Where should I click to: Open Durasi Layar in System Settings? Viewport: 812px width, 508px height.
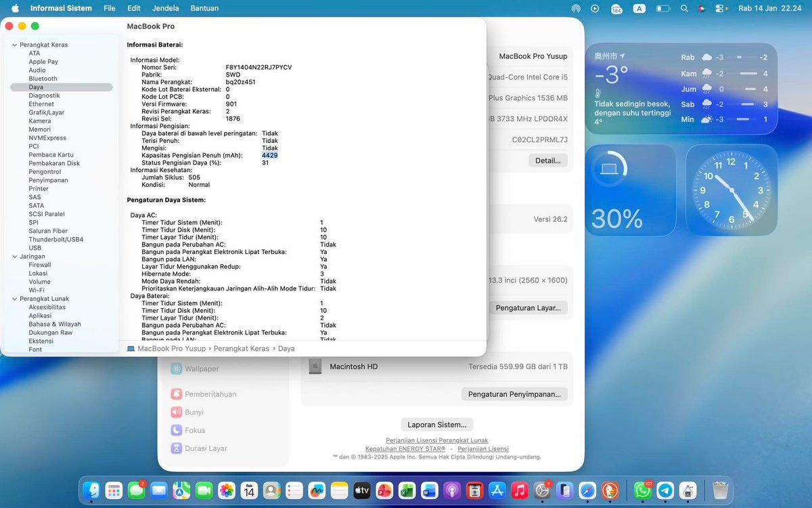point(199,448)
